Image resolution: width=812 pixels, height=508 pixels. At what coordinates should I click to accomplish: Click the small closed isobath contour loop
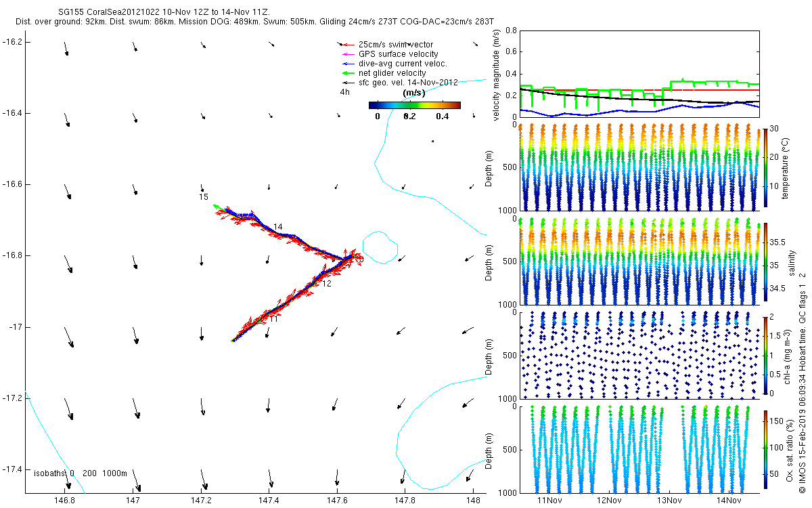click(x=380, y=247)
